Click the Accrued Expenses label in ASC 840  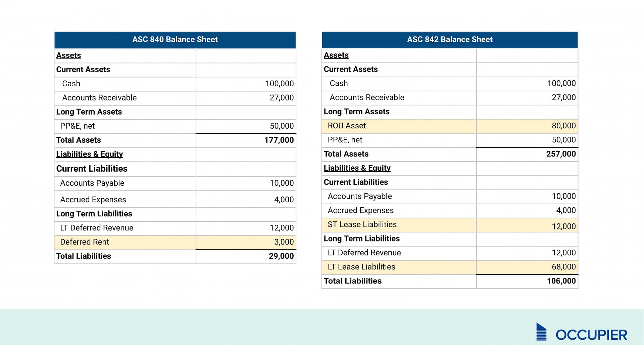[x=93, y=199]
